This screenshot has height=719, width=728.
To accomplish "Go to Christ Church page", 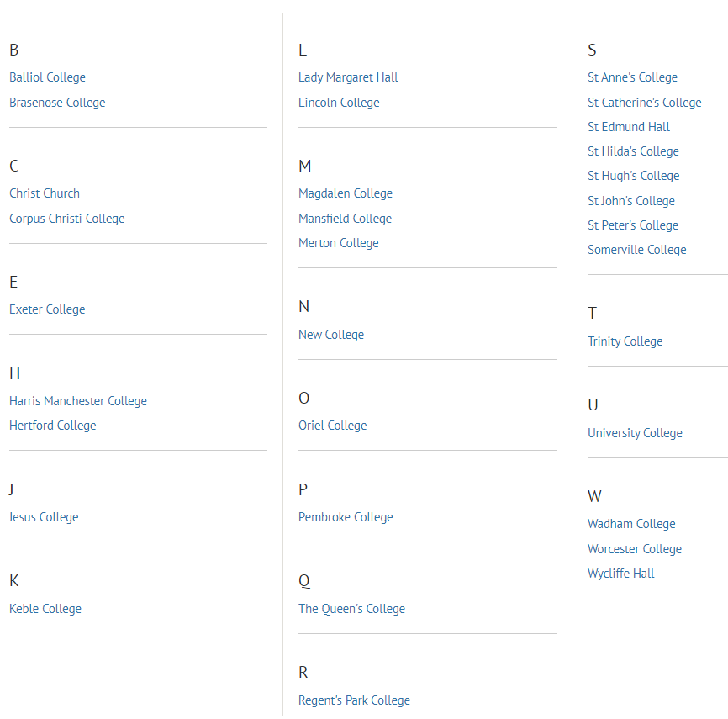I will [x=45, y=193].
